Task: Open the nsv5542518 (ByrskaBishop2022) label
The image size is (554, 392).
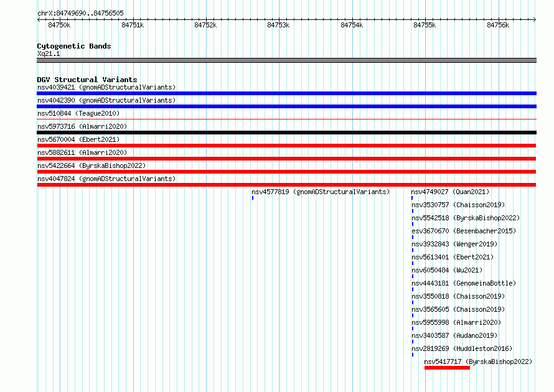Action: pyautogui.click(x=466, y=218)
